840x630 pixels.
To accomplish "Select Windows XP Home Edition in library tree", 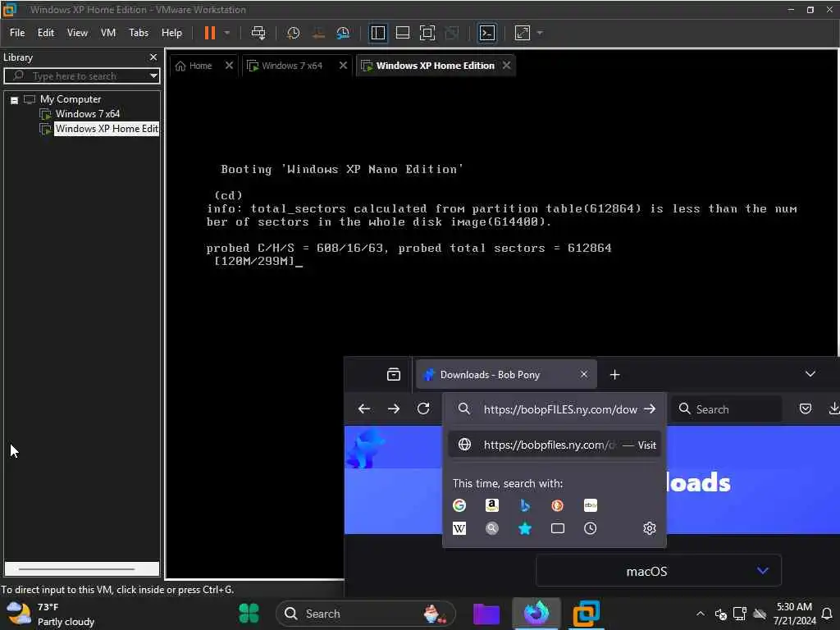I will (x=107, y=129).
